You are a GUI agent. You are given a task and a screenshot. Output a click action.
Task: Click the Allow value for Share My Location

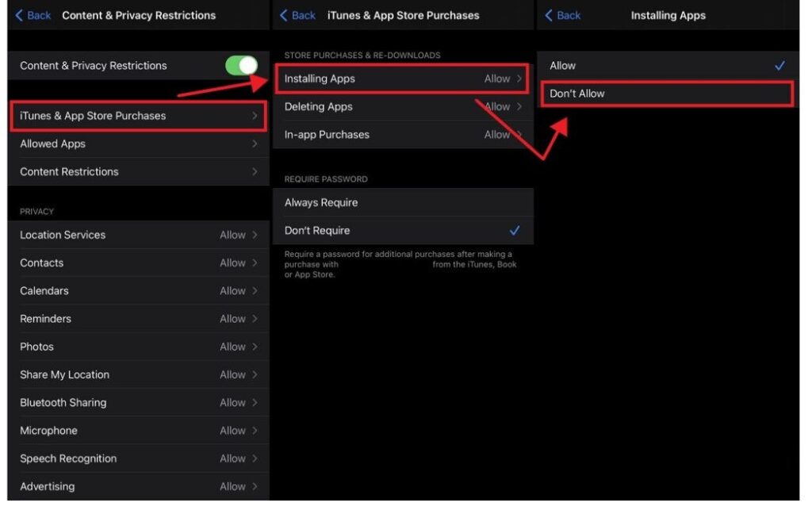(x=232, y=375)
